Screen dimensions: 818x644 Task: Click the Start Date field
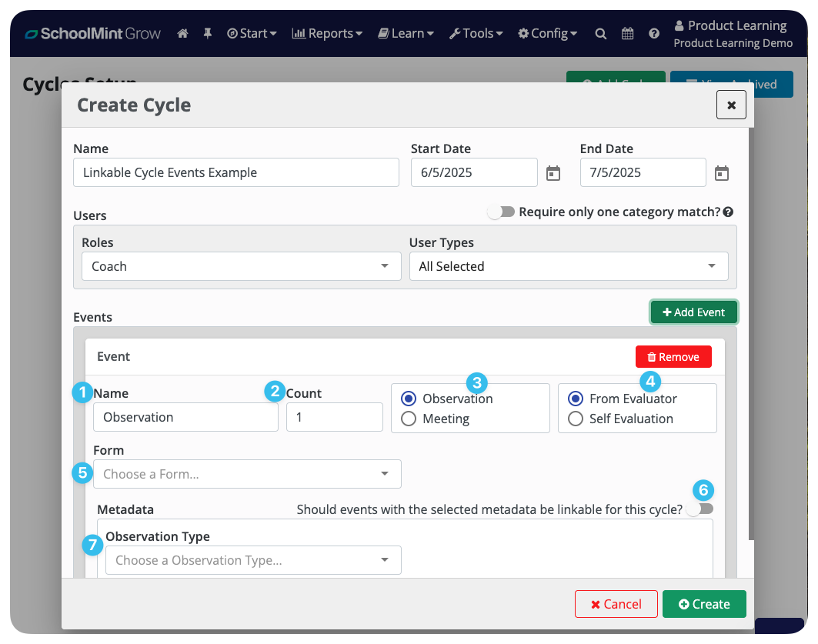pos(474,172)
